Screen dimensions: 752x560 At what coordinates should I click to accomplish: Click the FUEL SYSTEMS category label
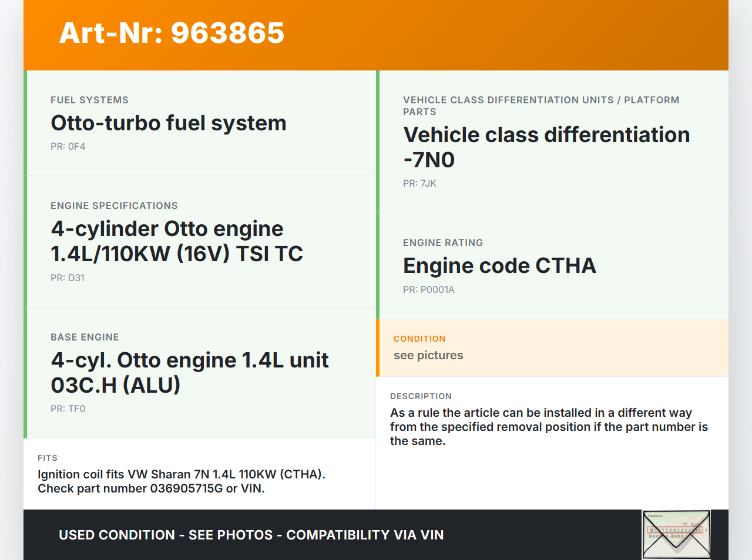(89, 100)
